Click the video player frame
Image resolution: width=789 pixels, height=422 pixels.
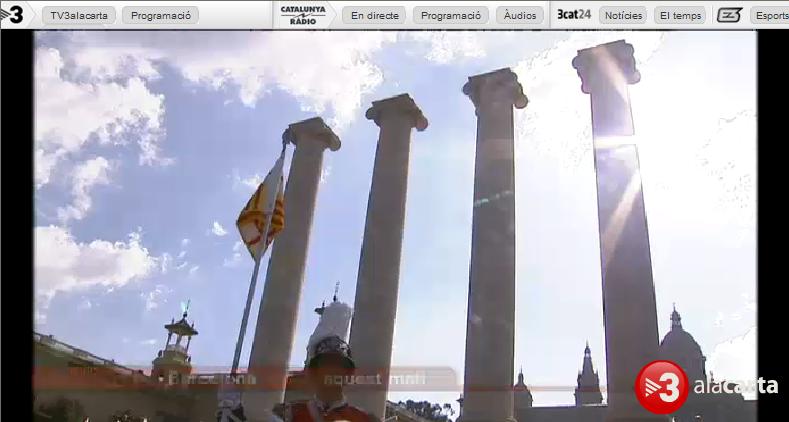(395, 226)
